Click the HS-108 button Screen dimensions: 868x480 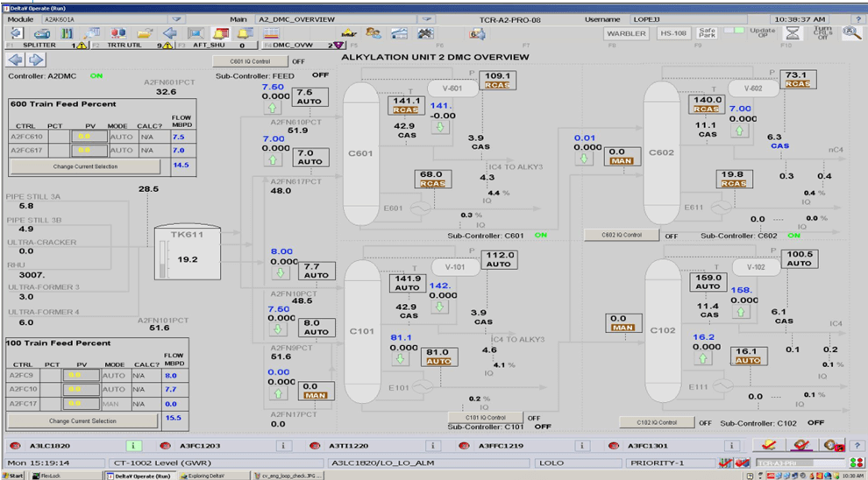coord(673,33)
